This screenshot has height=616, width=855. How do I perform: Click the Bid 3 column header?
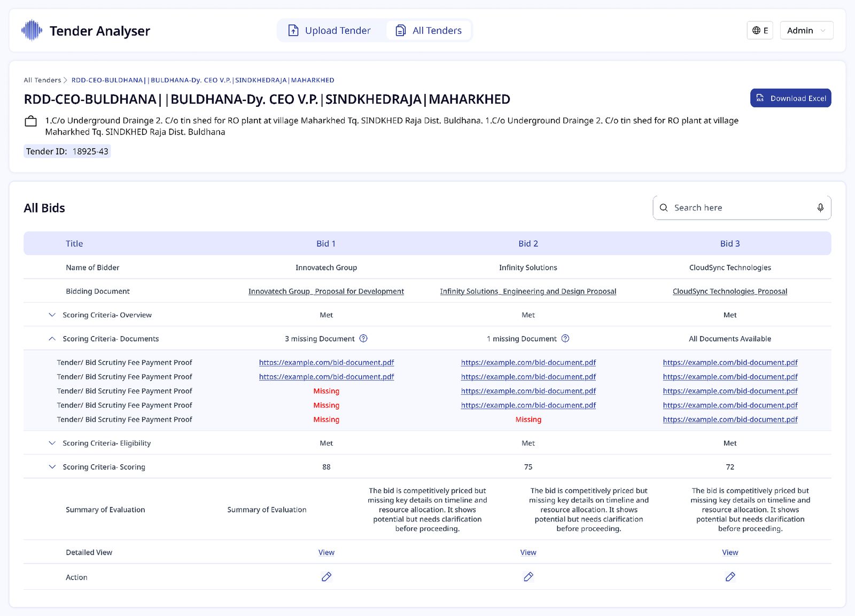pos(730,244)
